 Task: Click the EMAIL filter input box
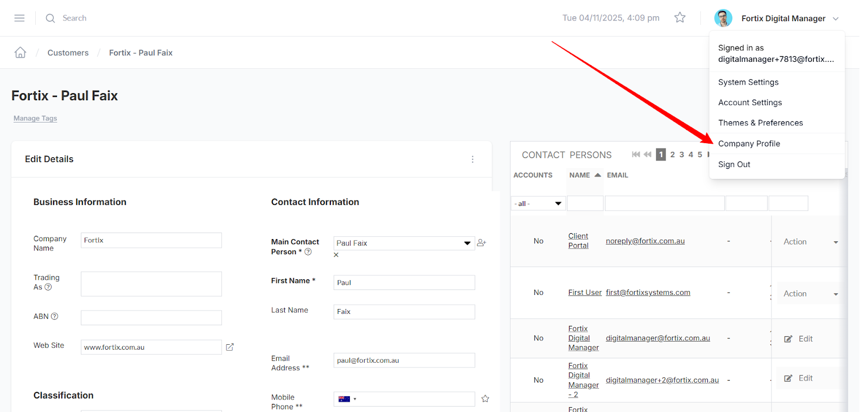[x=665, y=203]
